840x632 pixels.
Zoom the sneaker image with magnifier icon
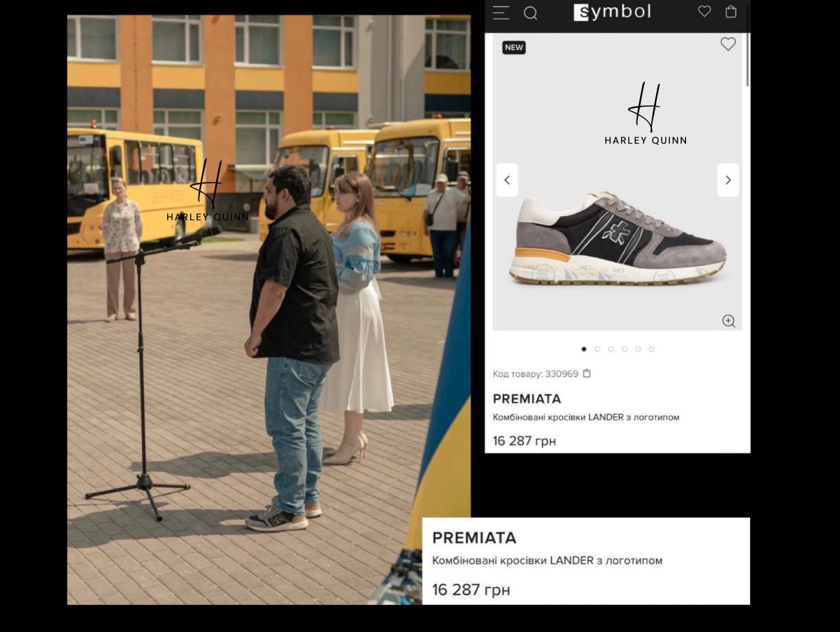click(729, 321)
